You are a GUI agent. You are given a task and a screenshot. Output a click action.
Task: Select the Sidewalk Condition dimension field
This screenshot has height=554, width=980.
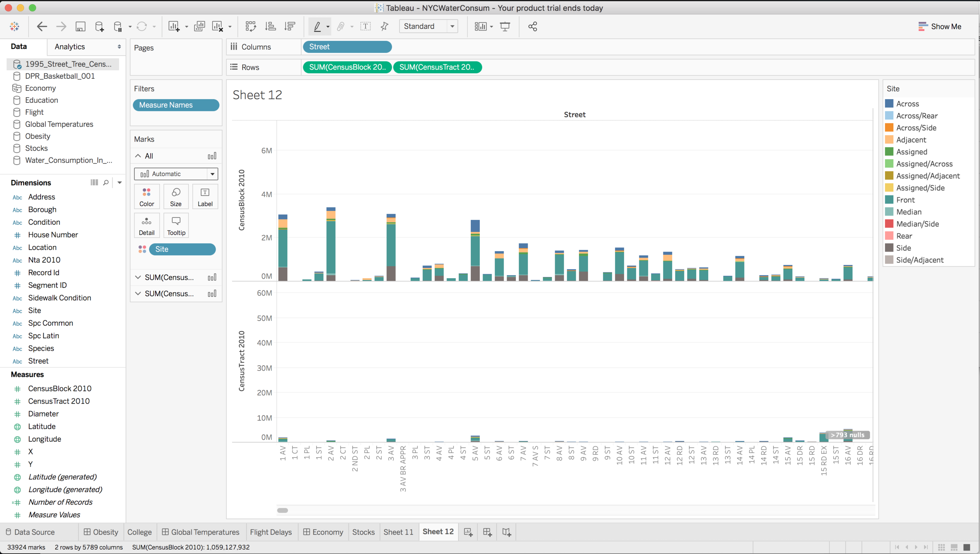tap(59, 298)
